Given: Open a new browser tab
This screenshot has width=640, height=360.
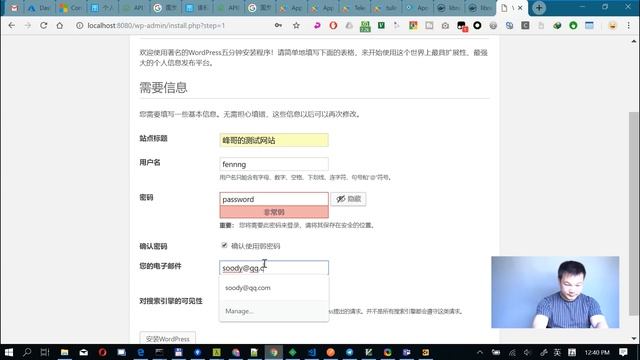Looking at the screenshot, I should 539,8.
